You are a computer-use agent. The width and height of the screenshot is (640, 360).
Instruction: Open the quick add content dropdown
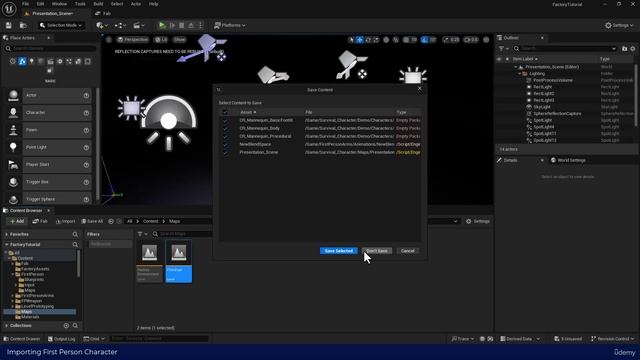[x=102, y=25]
